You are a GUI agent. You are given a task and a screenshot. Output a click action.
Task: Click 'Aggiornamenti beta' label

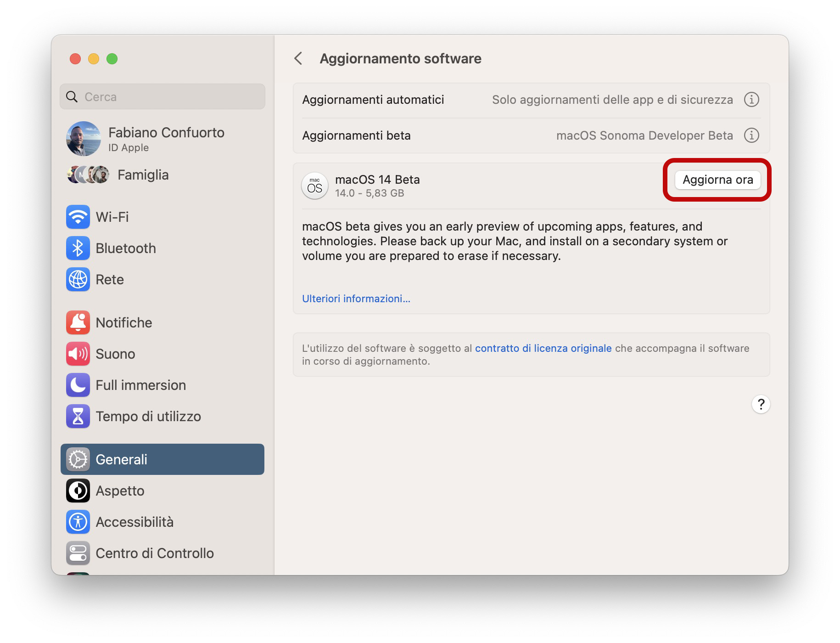pyautogui.click(x=356, y=135)
